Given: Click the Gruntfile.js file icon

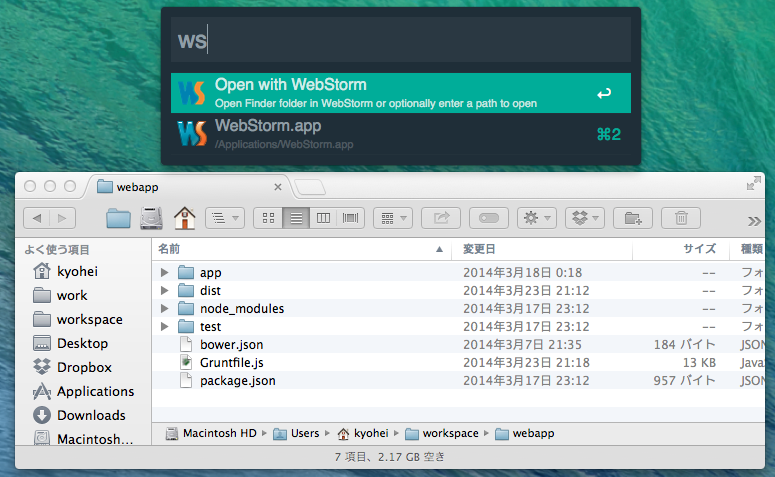Looking at the screenshot, I should (x=186, y=362).
